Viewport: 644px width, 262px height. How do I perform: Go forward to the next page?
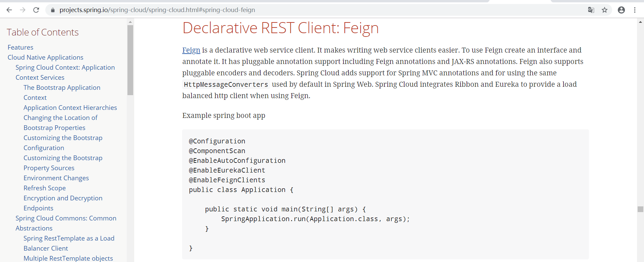pyautogui.click(x=22, y=10)
